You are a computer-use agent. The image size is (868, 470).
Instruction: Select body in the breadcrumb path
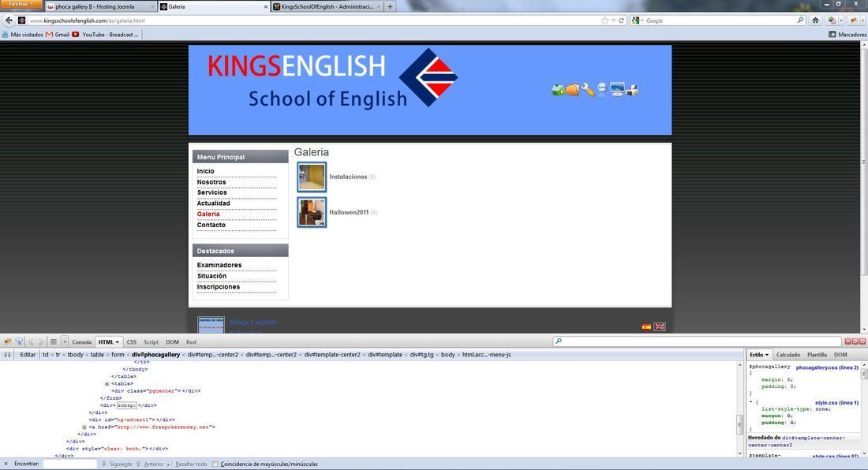coord(448,354)
